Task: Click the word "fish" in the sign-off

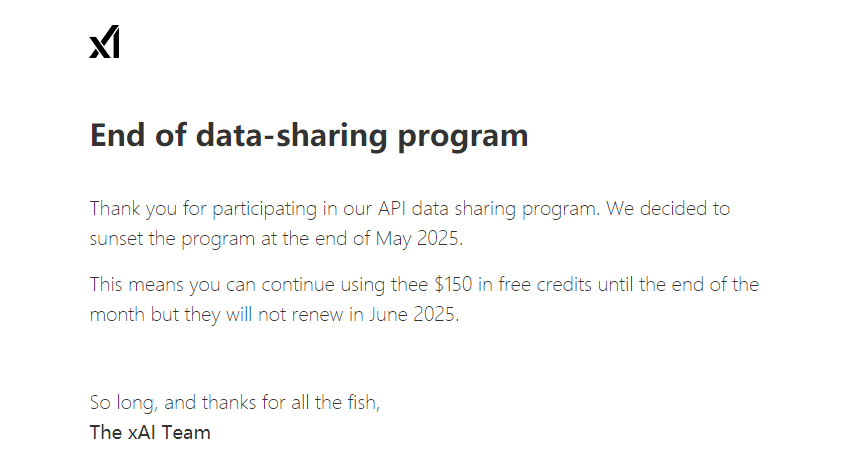Action: pyautogui.click(x=361, y=402)
